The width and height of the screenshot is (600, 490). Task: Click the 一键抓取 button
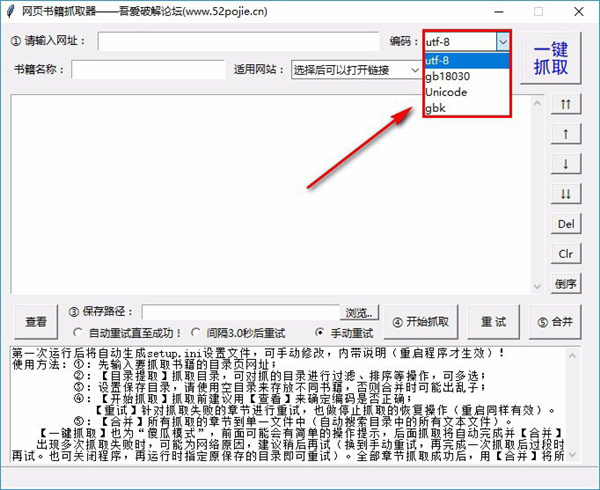(551, 58)
